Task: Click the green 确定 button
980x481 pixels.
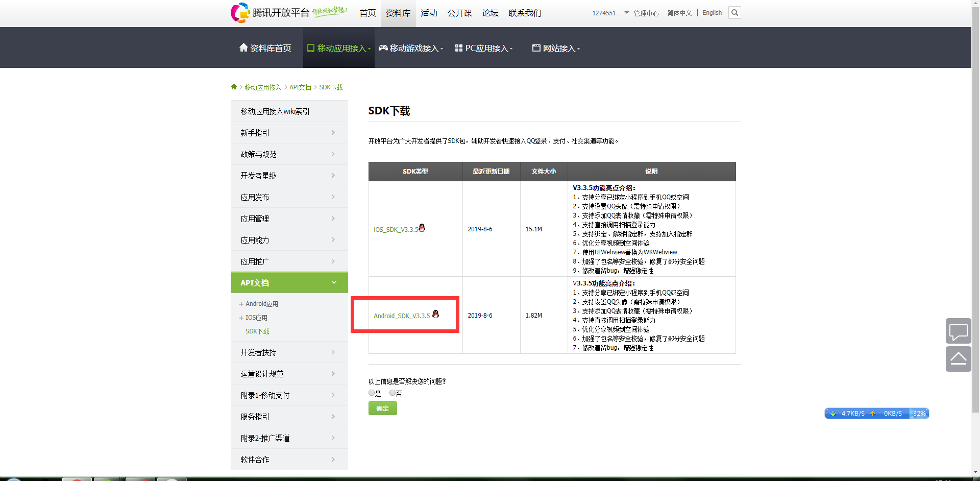Action: (382, 408)
